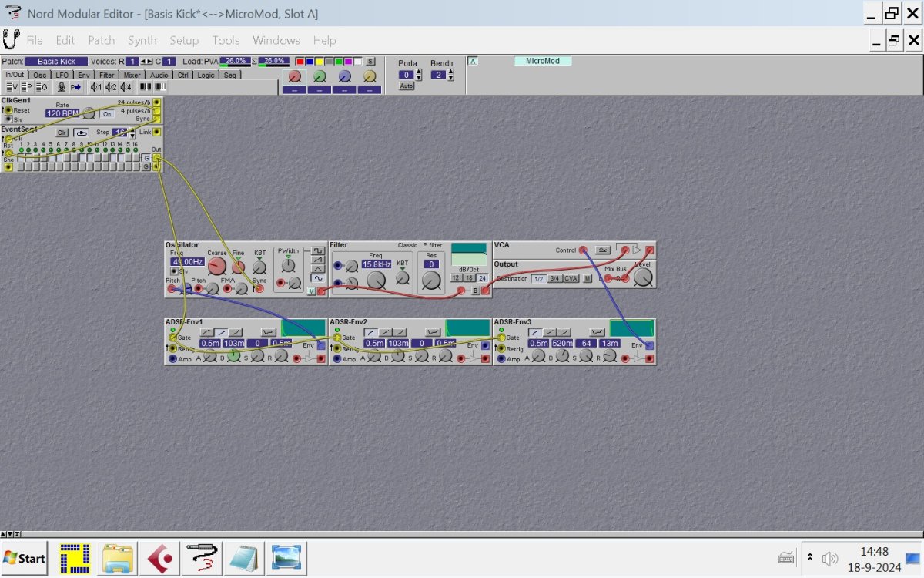This screenshot has width=924, height=578.
Task: Toggle the Slv checkbox on Oscillator
Action: [x=174, y=271]
